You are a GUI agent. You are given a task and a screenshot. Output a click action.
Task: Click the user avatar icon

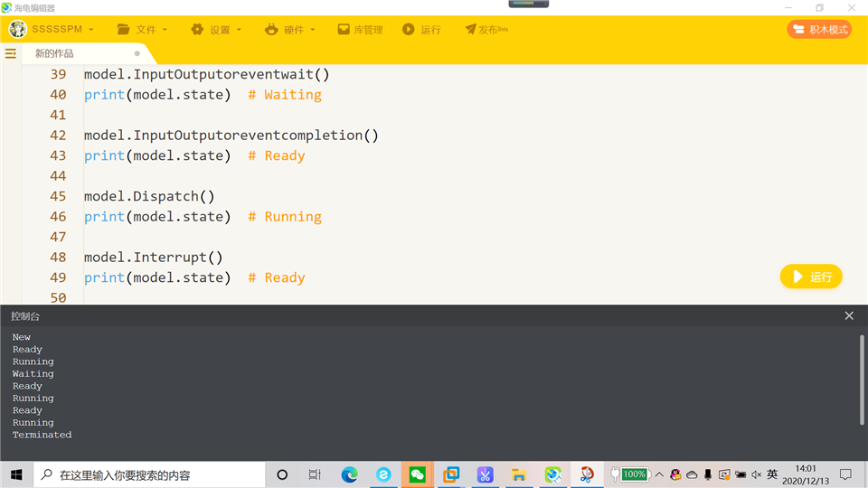(18, 29)
